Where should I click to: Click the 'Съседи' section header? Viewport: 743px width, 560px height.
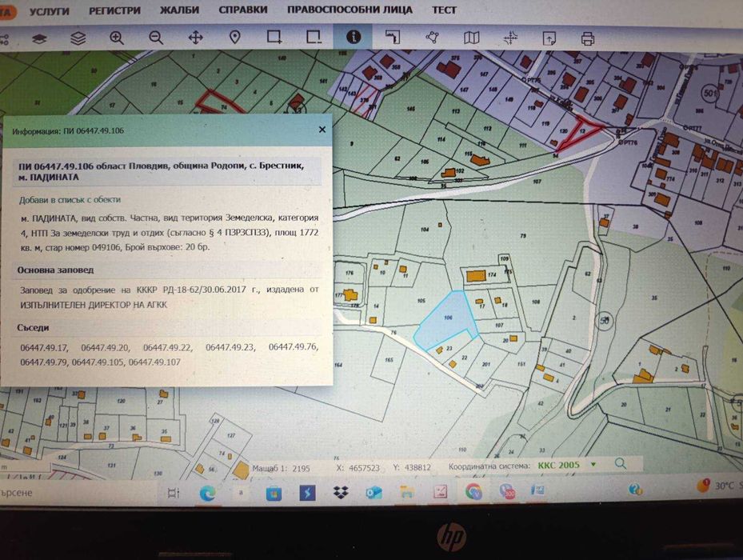coord(33,328)
